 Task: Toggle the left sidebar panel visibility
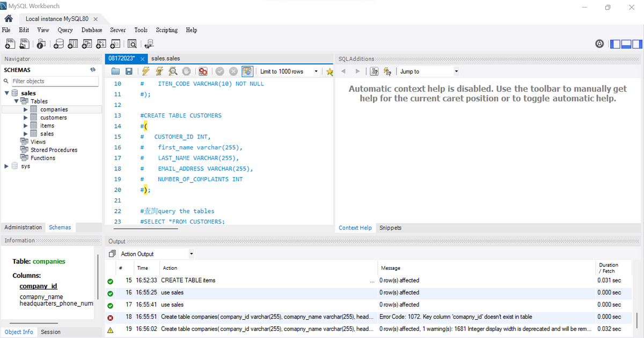click(616, 44)
